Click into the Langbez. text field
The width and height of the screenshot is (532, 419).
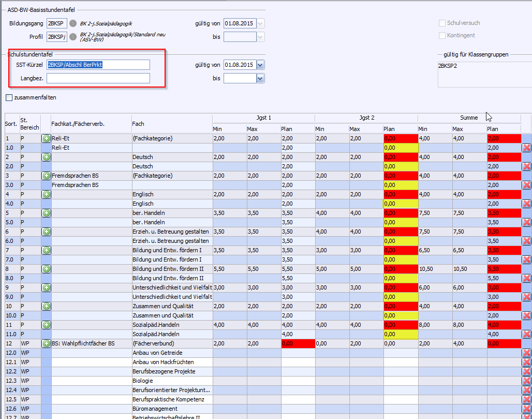(x=98, y=78)
